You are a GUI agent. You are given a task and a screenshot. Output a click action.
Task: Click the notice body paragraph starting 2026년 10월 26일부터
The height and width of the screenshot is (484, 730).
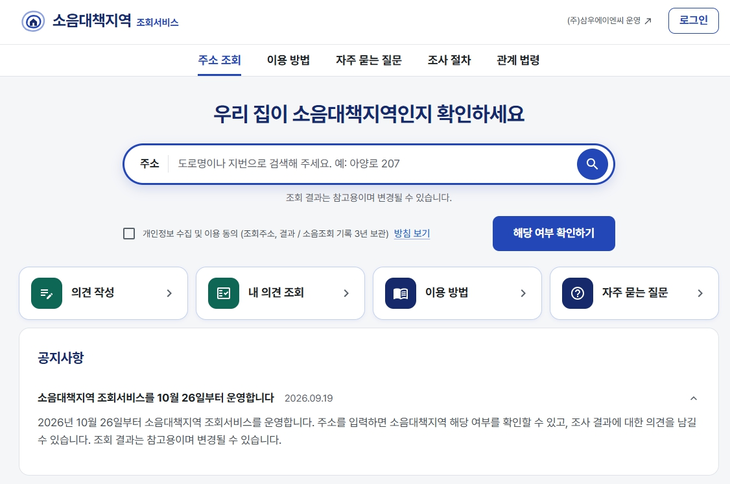367,431
